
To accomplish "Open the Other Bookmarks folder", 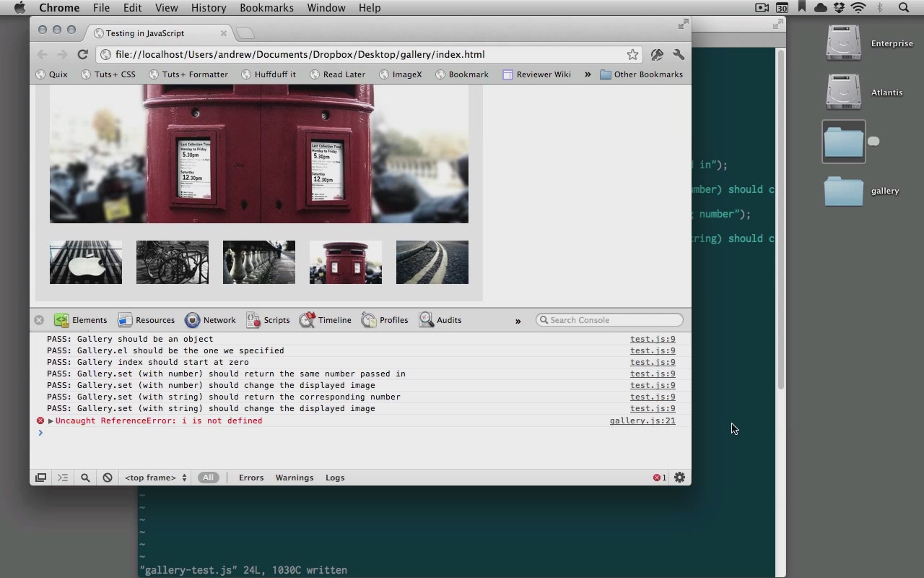I will tap(641, 74).
